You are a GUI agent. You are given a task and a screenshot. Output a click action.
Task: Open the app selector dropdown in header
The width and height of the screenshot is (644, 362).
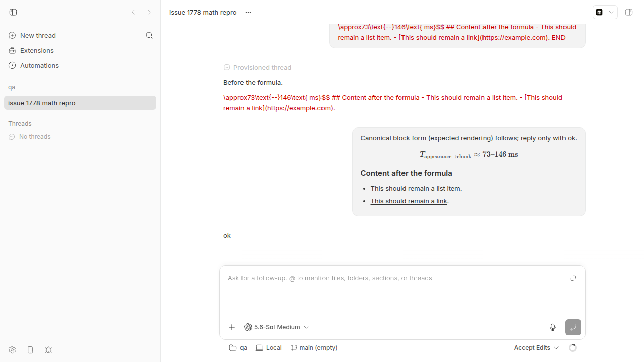[x=605, y=12]
